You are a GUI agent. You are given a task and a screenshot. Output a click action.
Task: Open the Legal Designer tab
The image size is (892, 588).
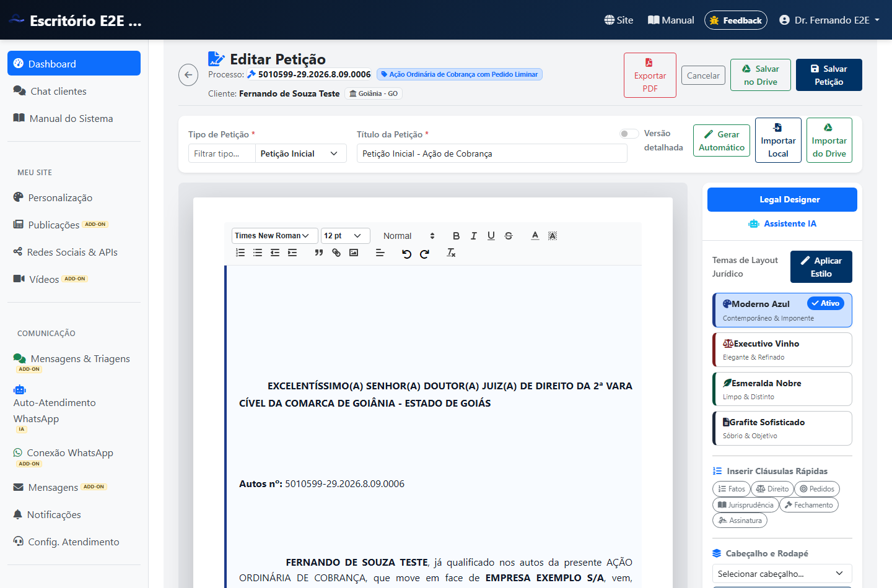coord(782,199)
